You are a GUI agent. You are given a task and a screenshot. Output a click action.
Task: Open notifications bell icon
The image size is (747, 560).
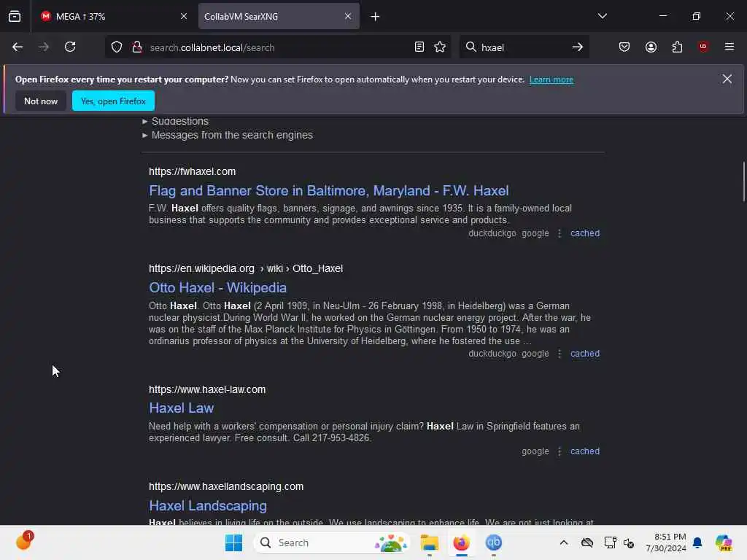[697, 542]
